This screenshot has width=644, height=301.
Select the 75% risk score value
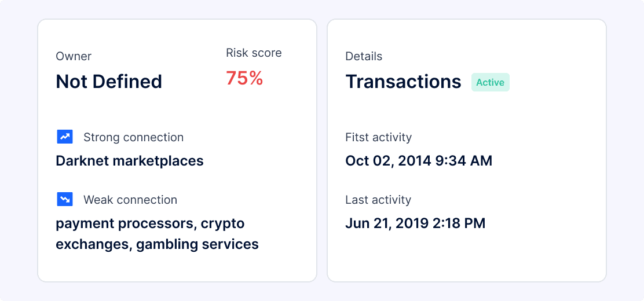tap(244, 78)
